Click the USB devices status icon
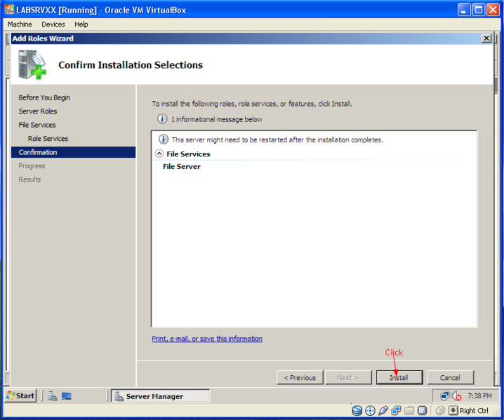Image resolution: width=504 pixels, height=420 pixels. (x=383, y=411)
